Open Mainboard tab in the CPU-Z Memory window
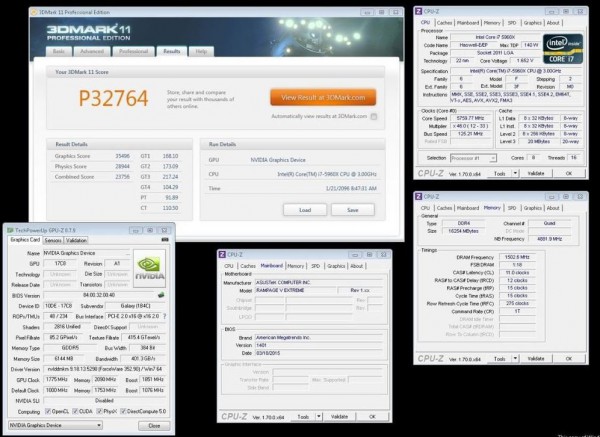The image size is (600, 437). pyautogui.click(x=468, y=208)
